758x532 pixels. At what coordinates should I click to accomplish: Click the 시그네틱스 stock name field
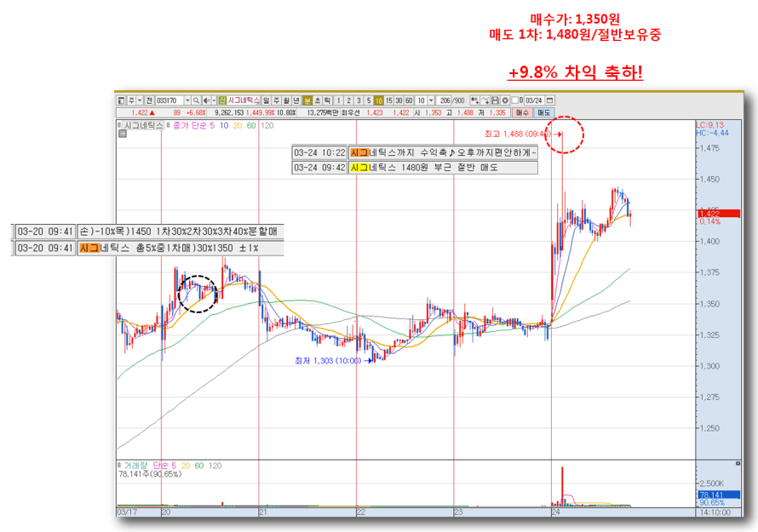pos(244,100)
